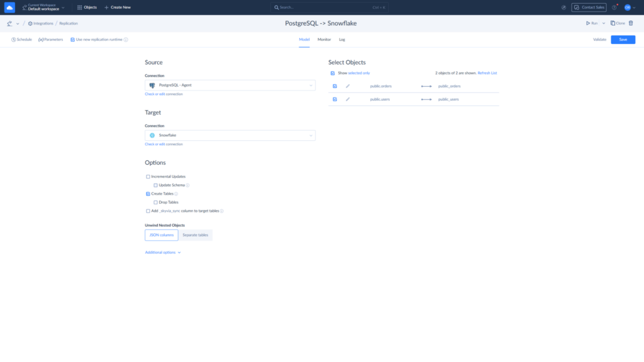The image size is (644, 362).
Task: Click the selected only link
Action: pos(359,73)
